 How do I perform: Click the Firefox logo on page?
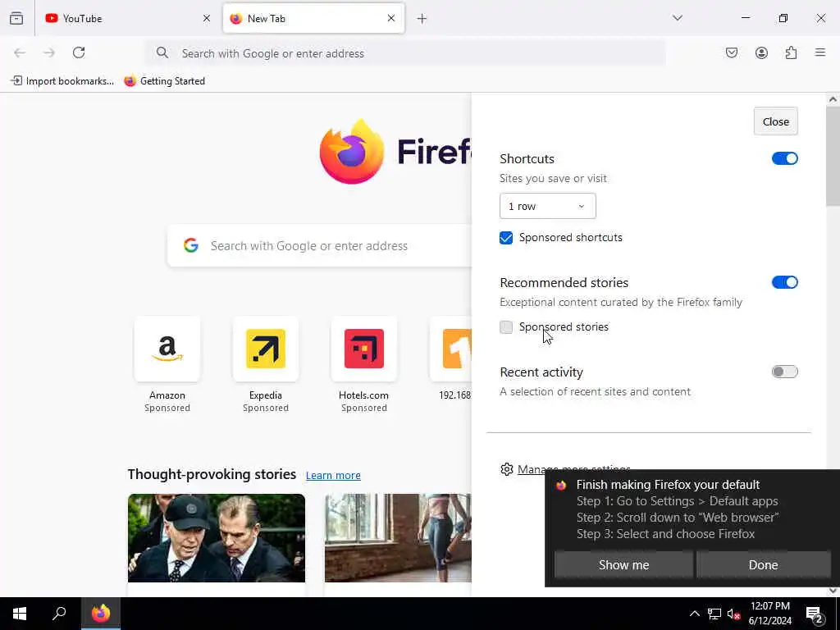(351, 152)
